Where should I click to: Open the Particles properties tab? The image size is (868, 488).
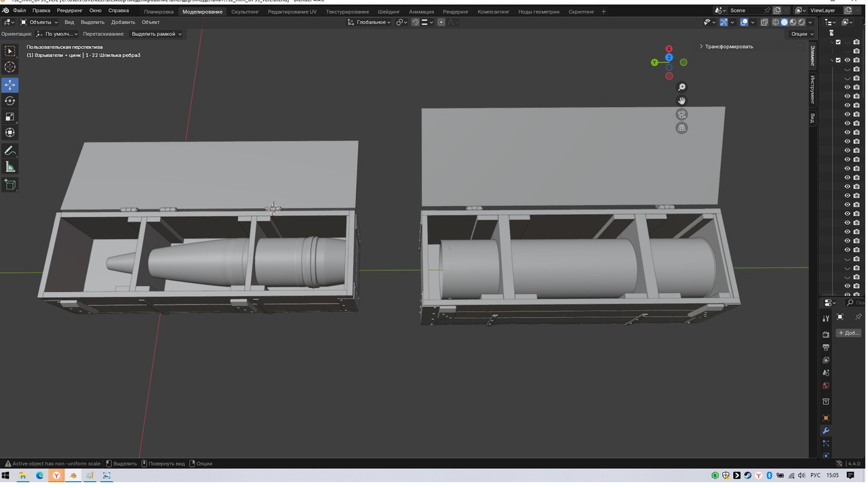(826, 443)
